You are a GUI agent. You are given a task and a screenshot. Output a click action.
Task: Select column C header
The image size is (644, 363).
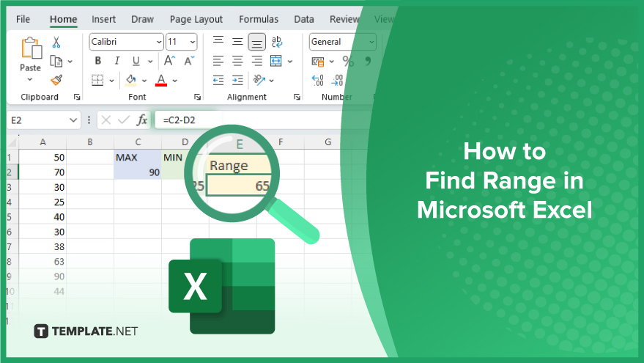pyautogui.click(x=138, y=142)
